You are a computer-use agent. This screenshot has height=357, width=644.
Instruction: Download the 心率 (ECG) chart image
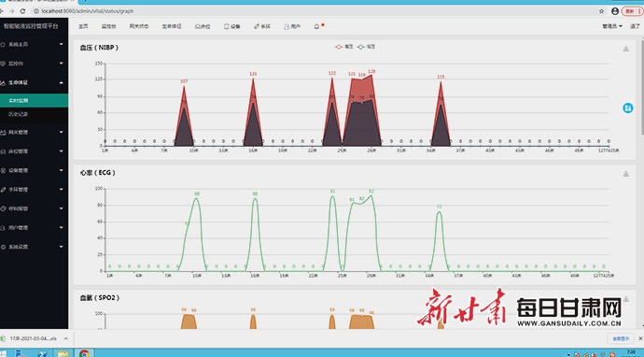pyautogui.click(x=625, y=174)
